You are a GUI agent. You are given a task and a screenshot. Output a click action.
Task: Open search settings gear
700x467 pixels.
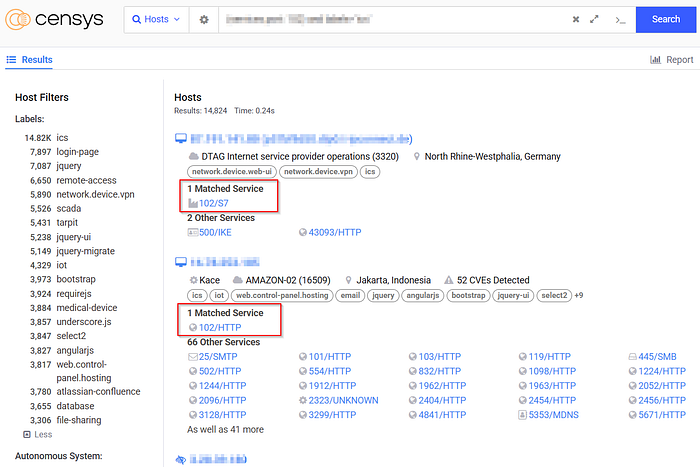pos(204,20)
